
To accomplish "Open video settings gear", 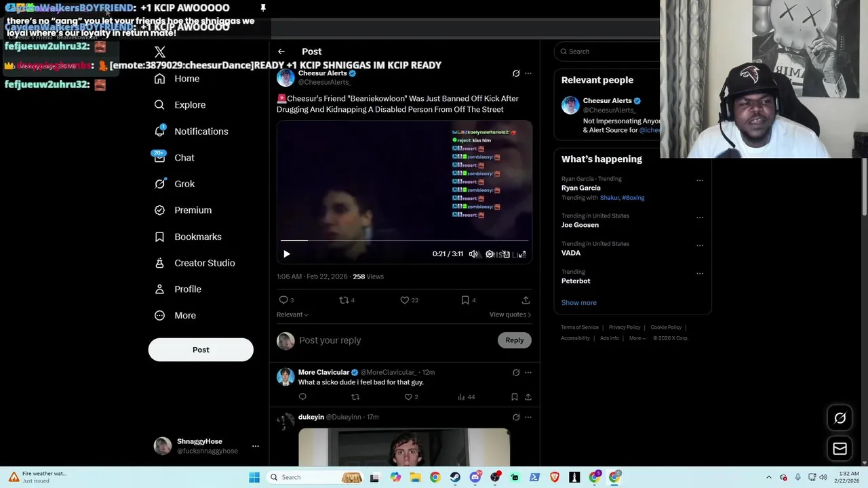I will 490,254.
